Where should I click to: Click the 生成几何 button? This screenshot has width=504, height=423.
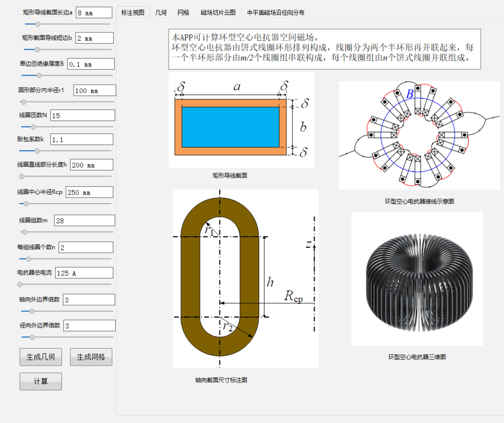coord(41,357)
